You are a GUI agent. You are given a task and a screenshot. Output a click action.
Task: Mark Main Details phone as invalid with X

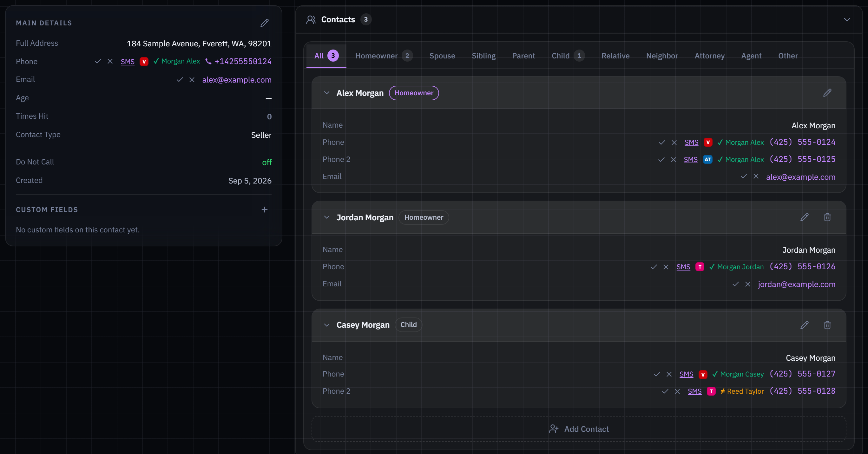(x=110, y=61)
